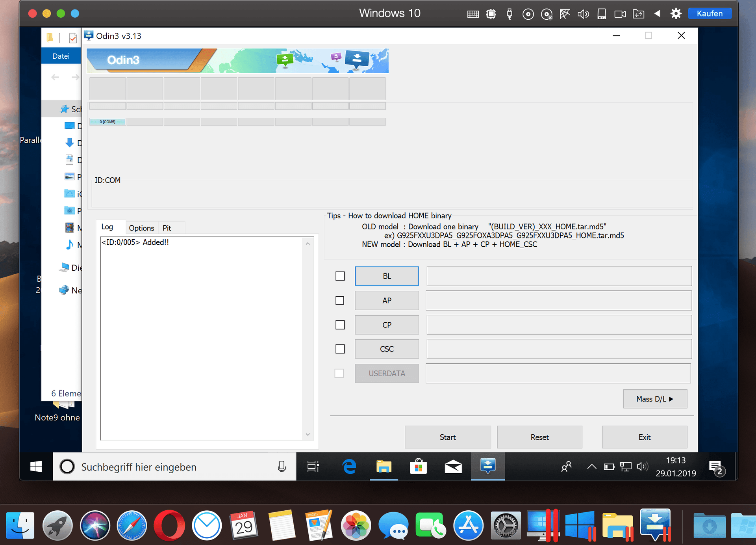Click the CSC file path field
The image size is (756, 545).
pos(559,349)
